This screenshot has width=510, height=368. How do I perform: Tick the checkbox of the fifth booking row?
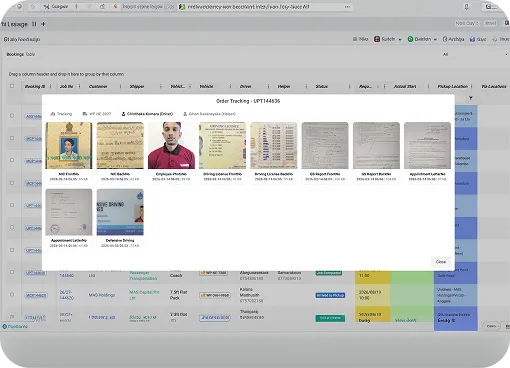pyautogui.click(x=12, y=205)
